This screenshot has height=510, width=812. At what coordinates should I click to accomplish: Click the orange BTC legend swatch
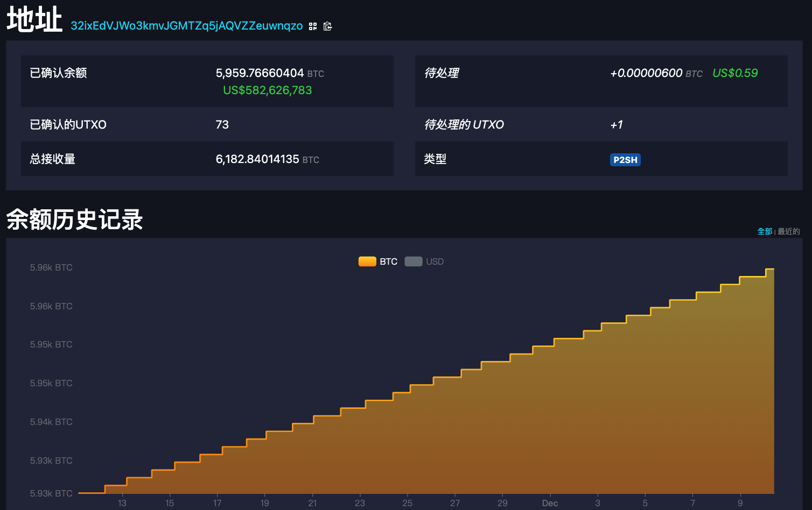(367, 261)
